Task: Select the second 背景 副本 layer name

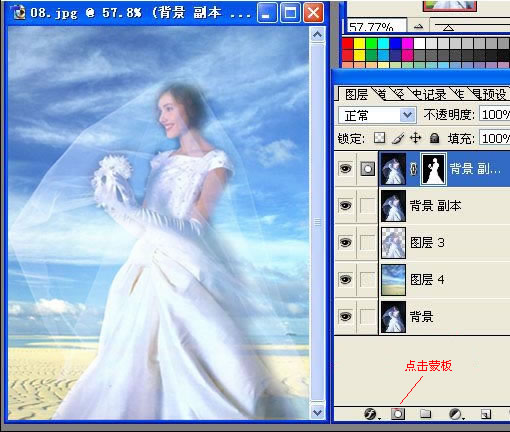Action: [435, 206]
